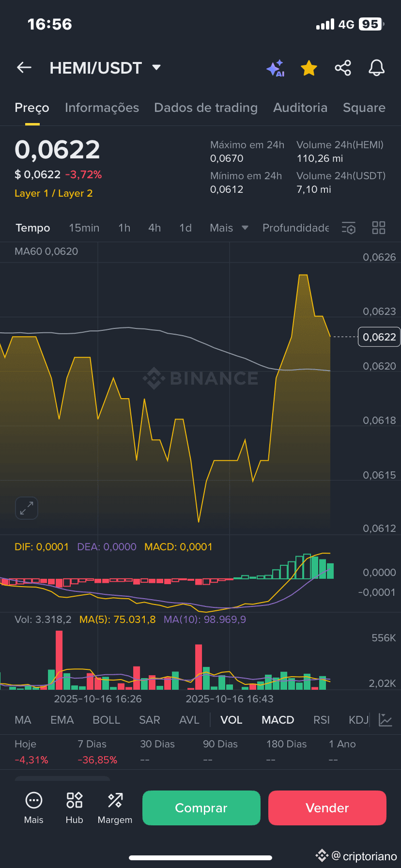Toggle the MACD indicator off
401x868 pixels.
click(278, 720)
